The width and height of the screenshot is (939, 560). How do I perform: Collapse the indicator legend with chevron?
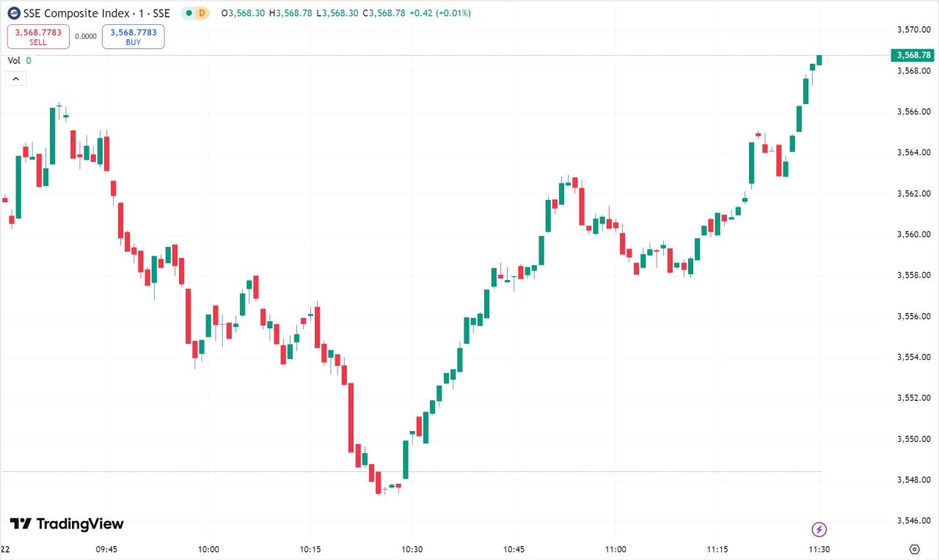pyautogui.click(x=16, y=78)
